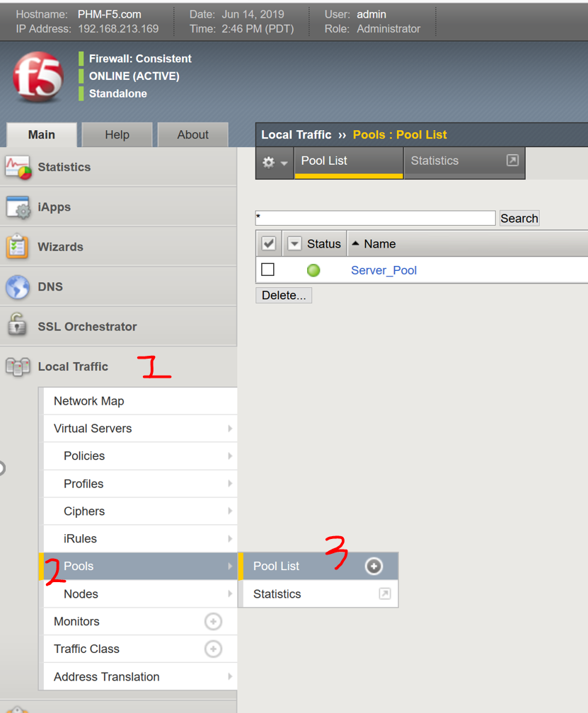The height and width of the screenshot is (713, 588).
Task: Open the Wizards clipboard icon
Action: (x=18, y=247)
